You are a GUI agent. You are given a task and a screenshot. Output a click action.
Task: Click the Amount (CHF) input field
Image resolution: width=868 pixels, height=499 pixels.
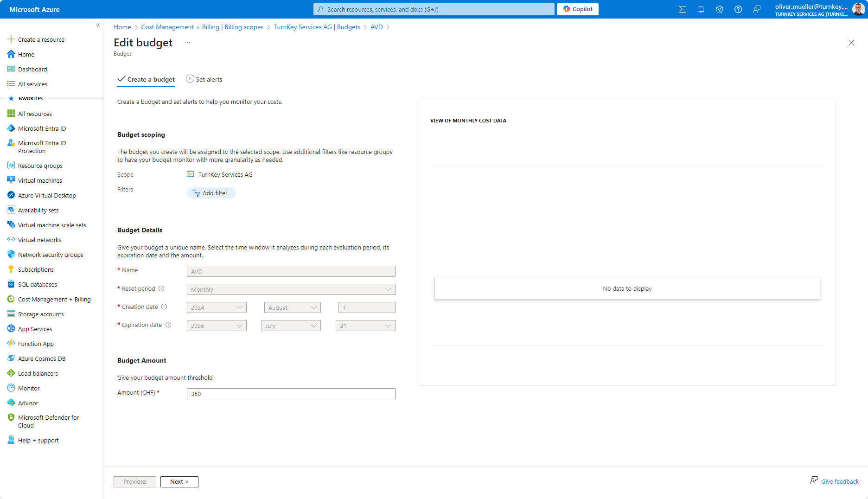coord(291,394)
